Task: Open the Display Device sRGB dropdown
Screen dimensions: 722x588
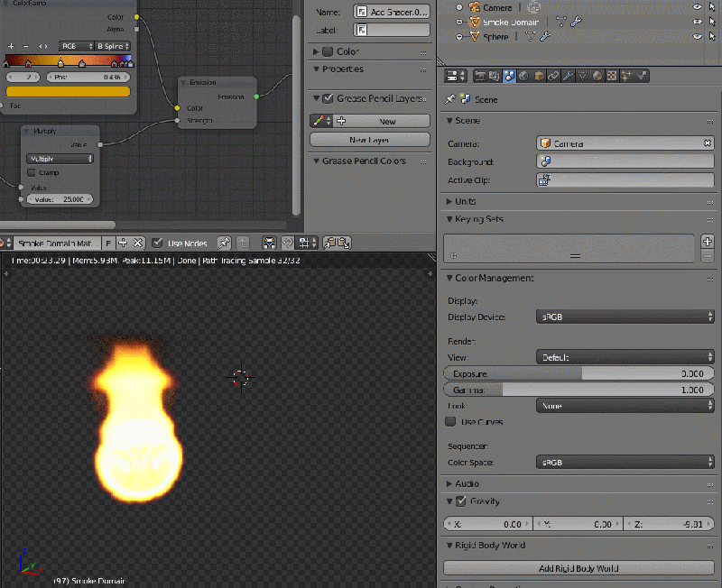Action: 625,317
